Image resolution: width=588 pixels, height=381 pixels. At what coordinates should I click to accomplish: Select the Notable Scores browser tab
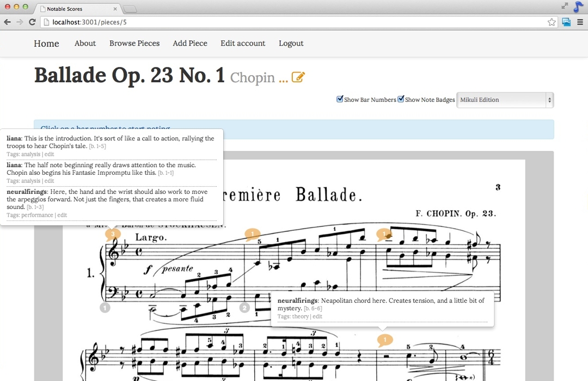coord(79,9)
